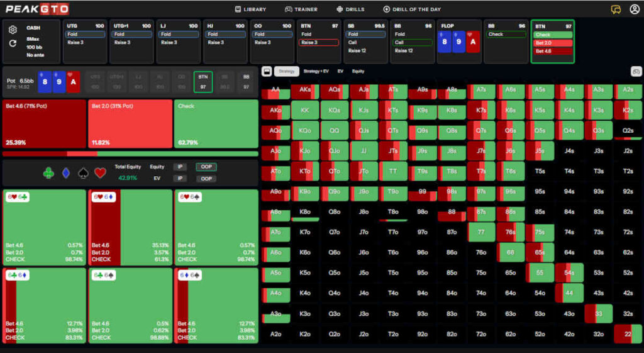Click the 9 of diamonds pot card
This screenshot has height=353, width=644.
coord(58,81)
